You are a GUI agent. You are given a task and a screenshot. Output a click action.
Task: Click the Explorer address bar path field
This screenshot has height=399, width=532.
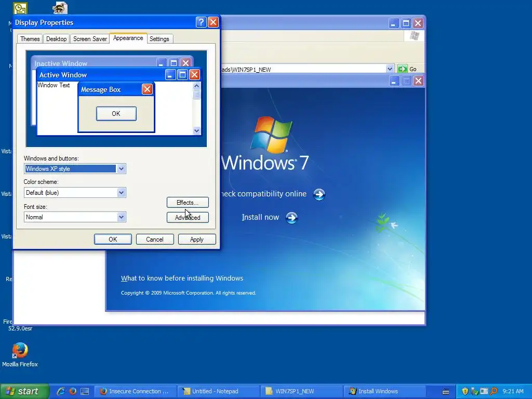(303, 69)
